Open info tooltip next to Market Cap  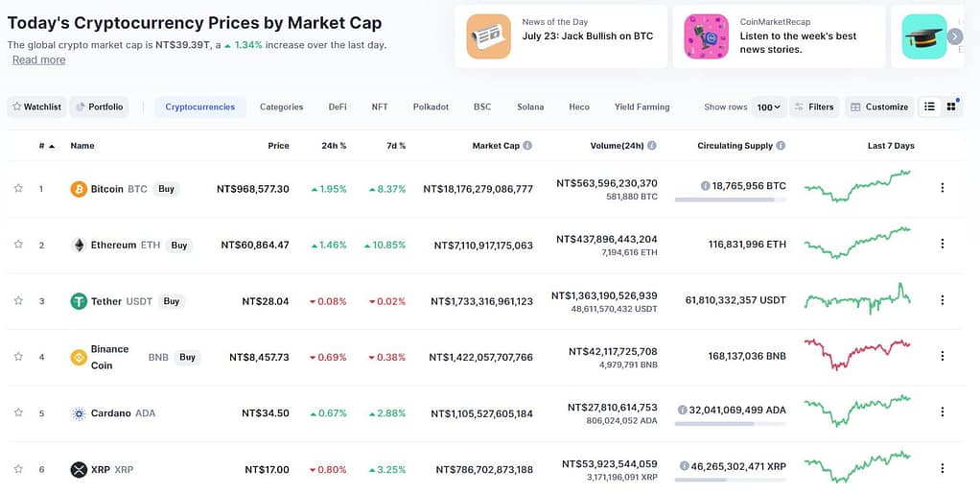click(527, 146)
